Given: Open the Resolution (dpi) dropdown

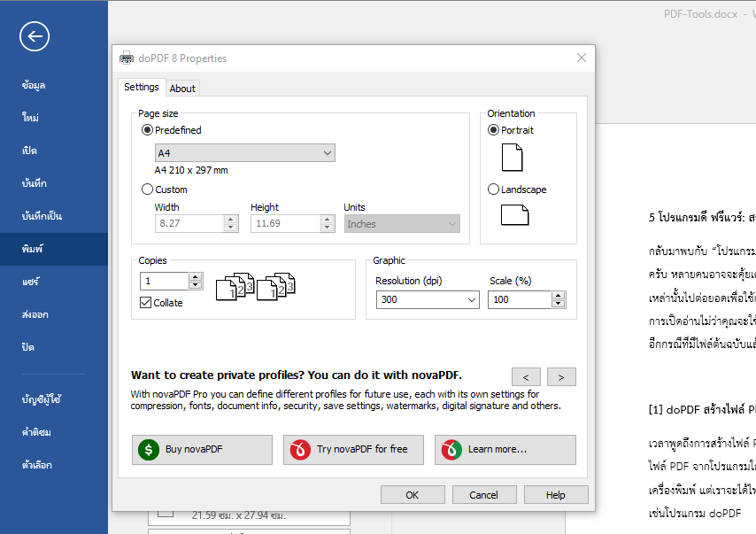Looking at the screenshot, I should click(x=428, y=299).
